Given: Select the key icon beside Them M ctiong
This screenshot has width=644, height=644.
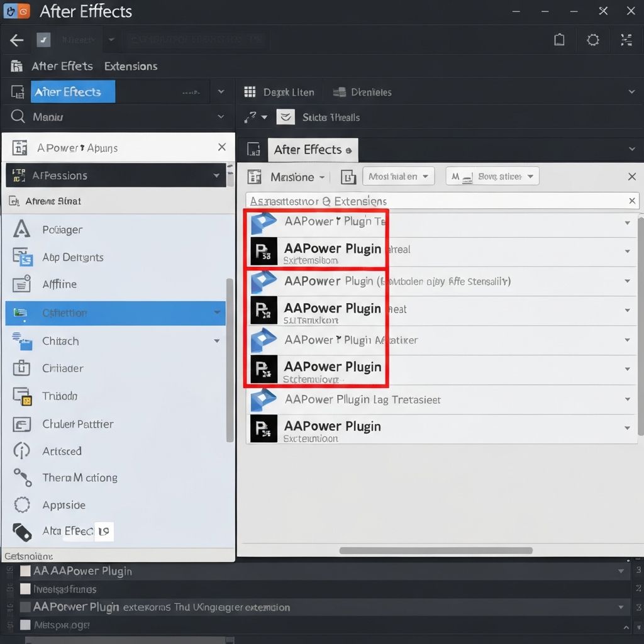Looking at the screenshot, I should pos(21,478).
